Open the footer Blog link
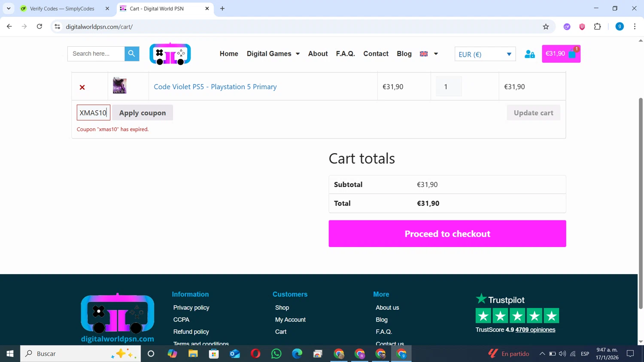The height and width of the screenshot is (362, 644). [382, 320]
